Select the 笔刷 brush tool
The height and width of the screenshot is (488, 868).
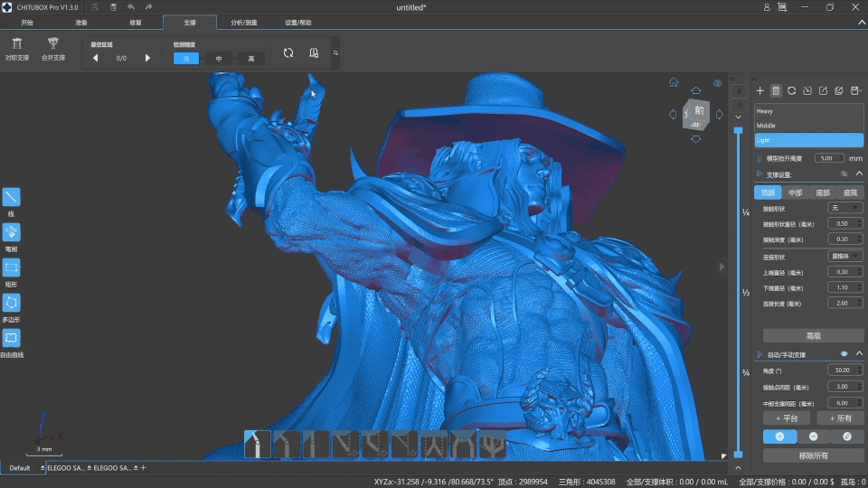[x=11, y=232]
